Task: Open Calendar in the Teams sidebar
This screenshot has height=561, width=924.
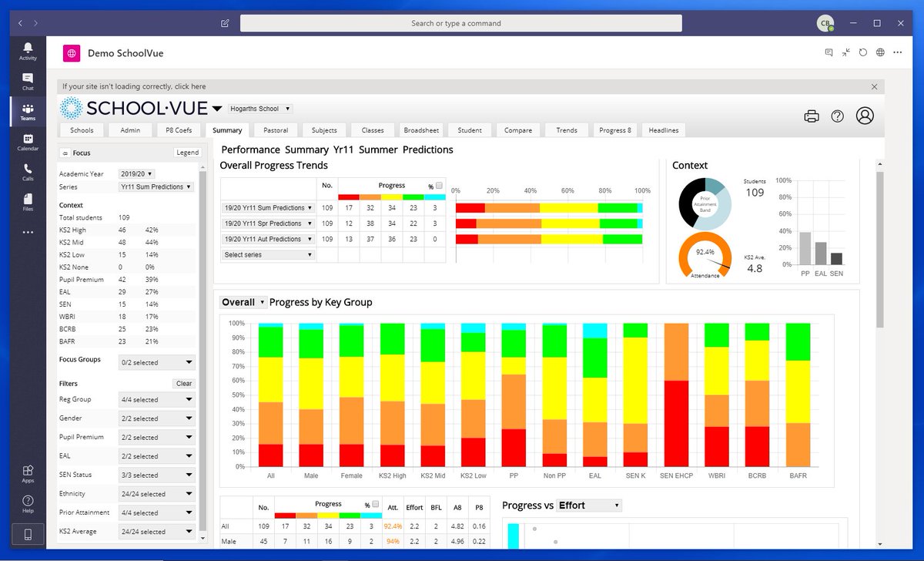Action: click(28, 142)
